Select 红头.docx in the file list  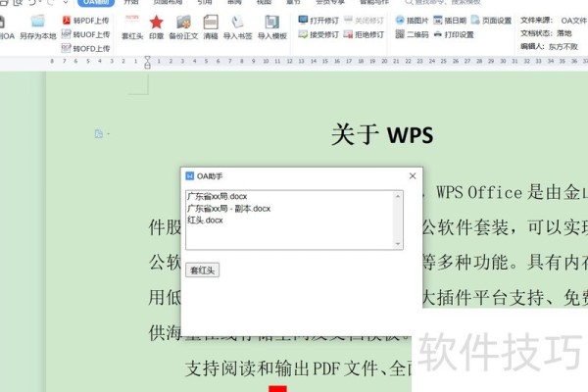click(205, 220)
